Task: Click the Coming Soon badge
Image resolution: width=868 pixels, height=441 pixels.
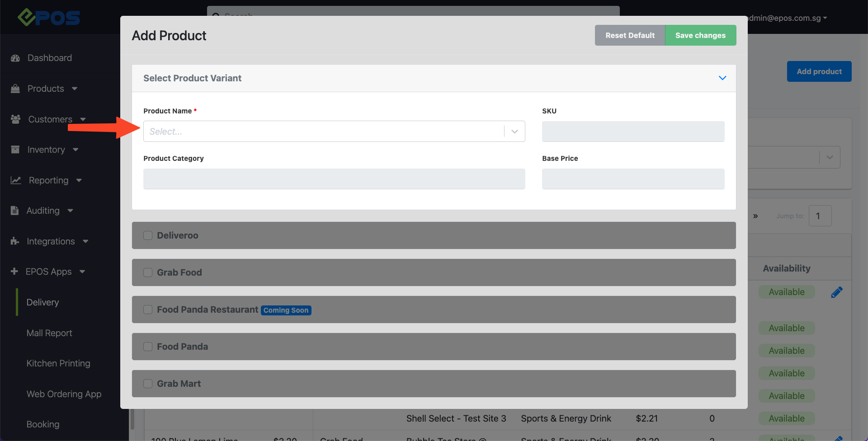Action: (x=286, y=310)
